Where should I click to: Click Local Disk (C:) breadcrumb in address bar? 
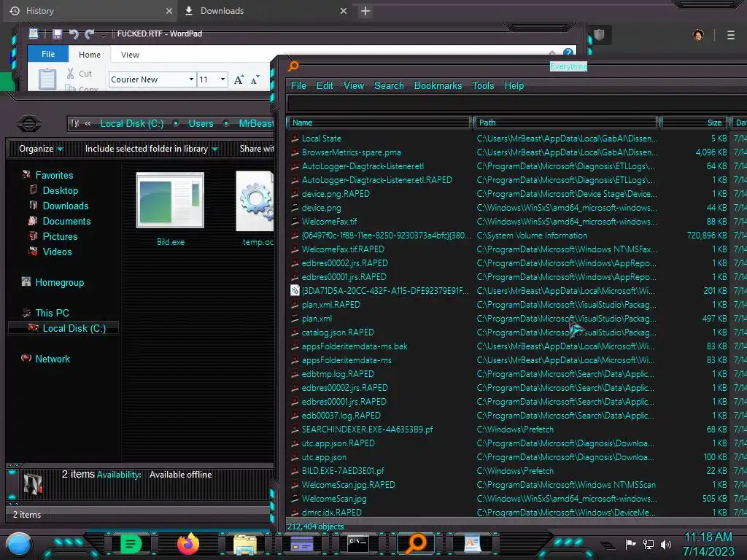[x=132, y=123]
